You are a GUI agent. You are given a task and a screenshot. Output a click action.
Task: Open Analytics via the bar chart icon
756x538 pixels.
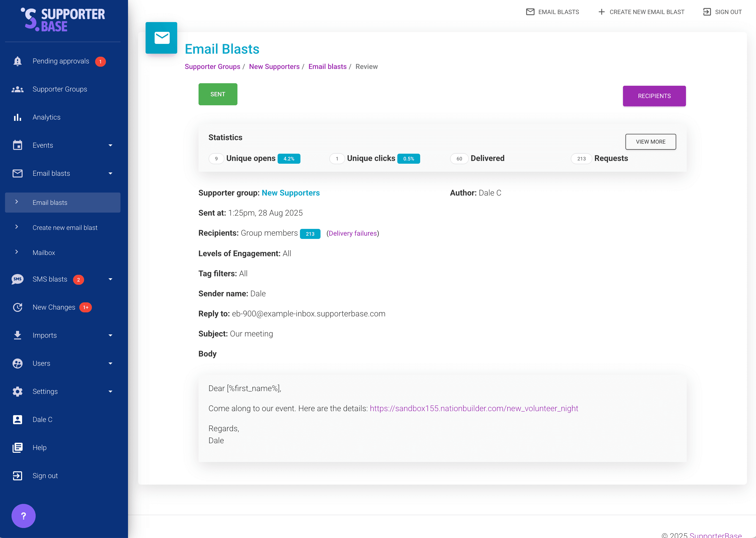pyautogui.click(x=17, y=117)
